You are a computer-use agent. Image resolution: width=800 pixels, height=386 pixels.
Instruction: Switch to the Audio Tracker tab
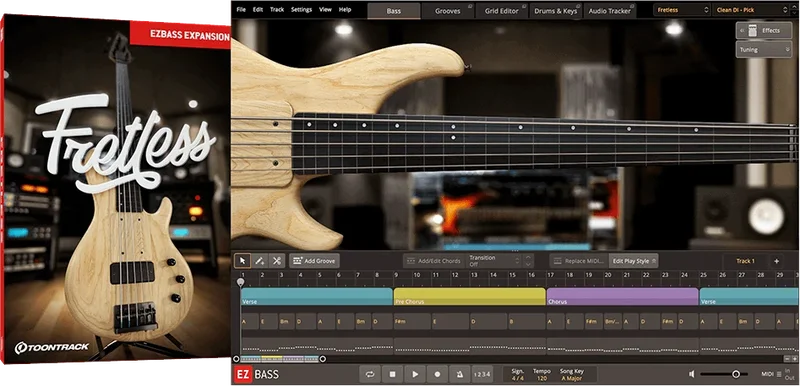tap(610, 11)
